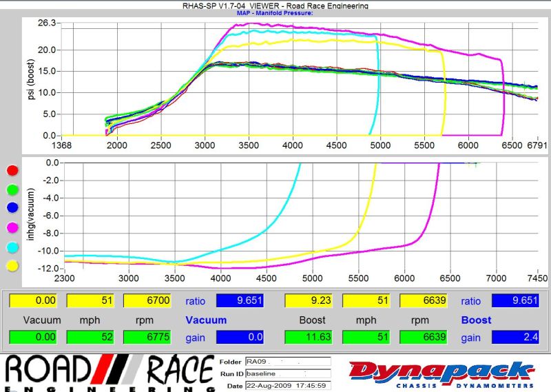The image size is (551, 392).
Task: Click the red run indicator circle
Action: point(11,169)
